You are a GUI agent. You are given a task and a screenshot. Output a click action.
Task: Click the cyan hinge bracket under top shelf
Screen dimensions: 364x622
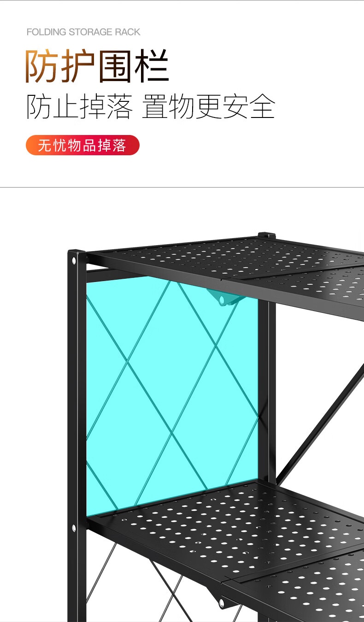(223, 298)
